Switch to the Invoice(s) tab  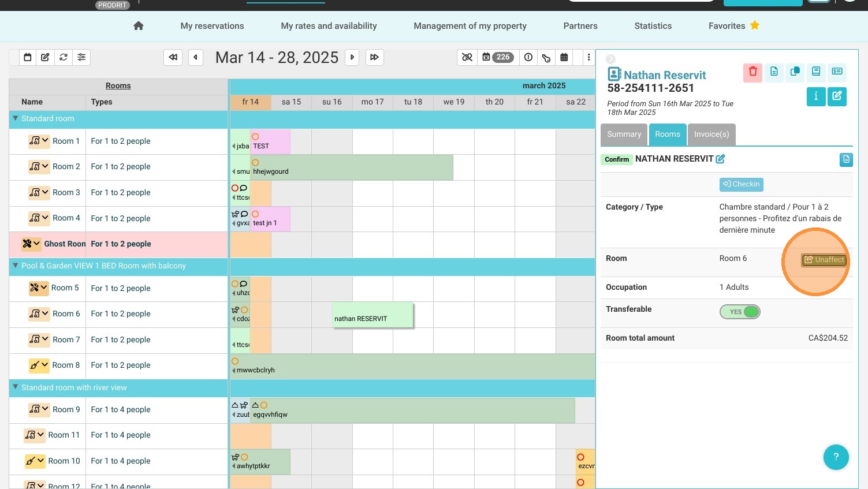pos(711,134)
